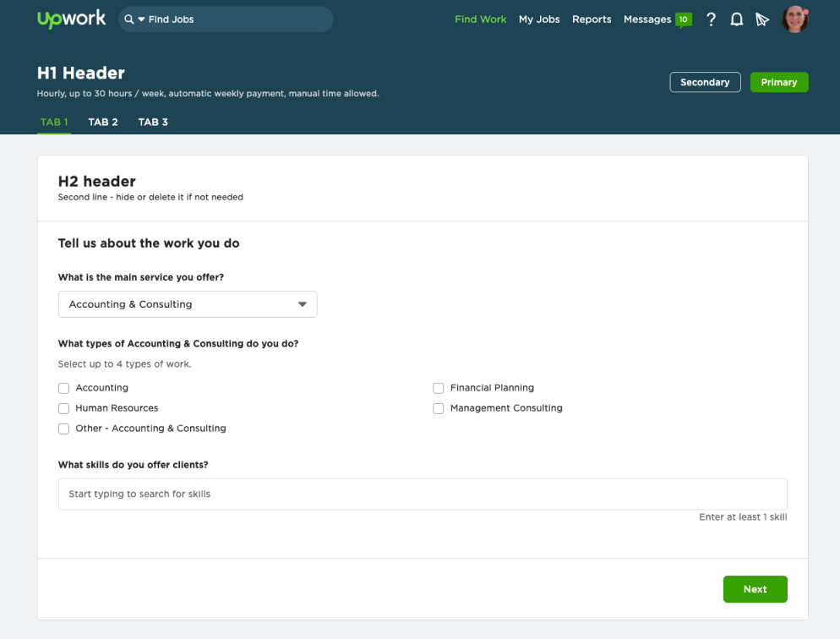Viewport: 840px width, 639px height.
Task: Click the Upwork logo
Action: pyautogui.click(x=72, y=19)
